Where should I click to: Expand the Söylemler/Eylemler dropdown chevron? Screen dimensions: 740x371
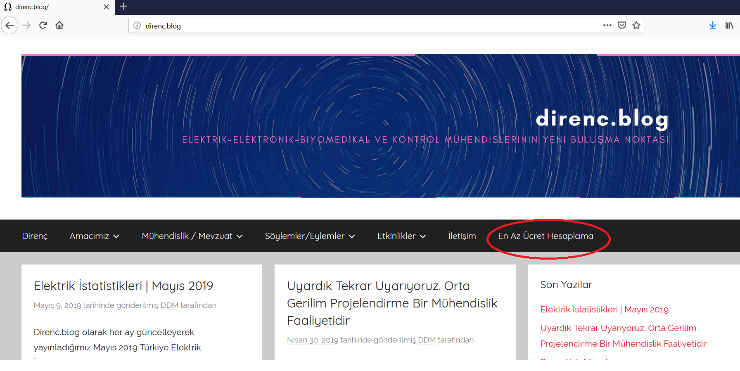(352, 236)
